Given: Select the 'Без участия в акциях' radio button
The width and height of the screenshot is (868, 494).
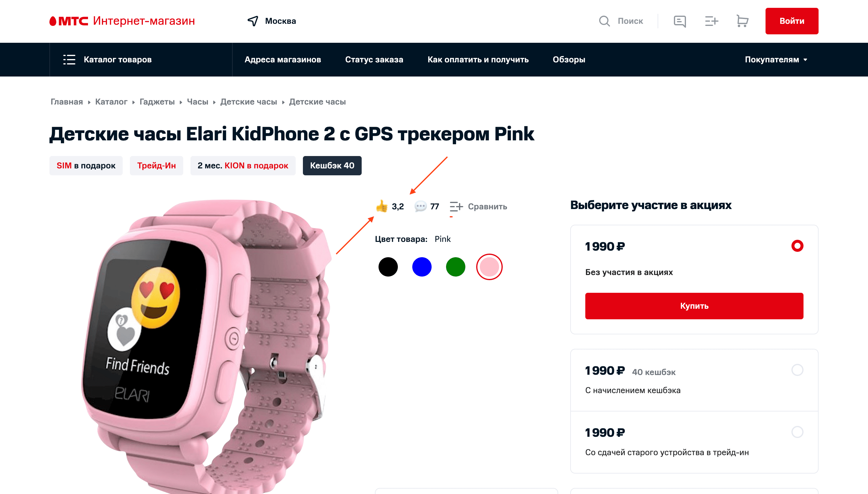Looking at the screenshot, I should (x=797, y=246).
